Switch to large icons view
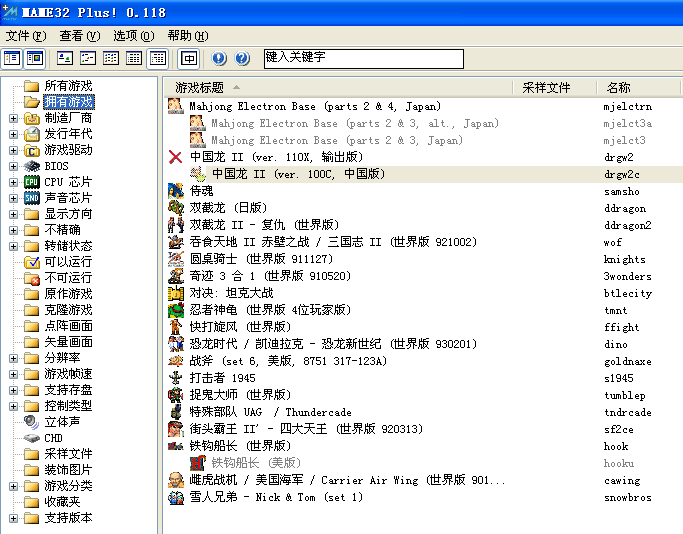683x534 pixels. click(65, 58)
